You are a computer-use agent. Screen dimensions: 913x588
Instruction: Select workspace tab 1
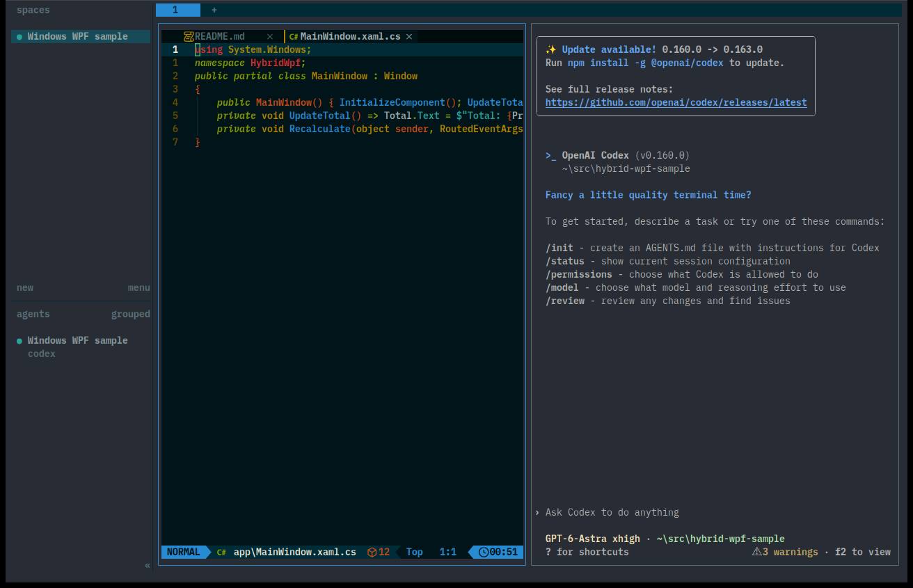click(178, 10)
